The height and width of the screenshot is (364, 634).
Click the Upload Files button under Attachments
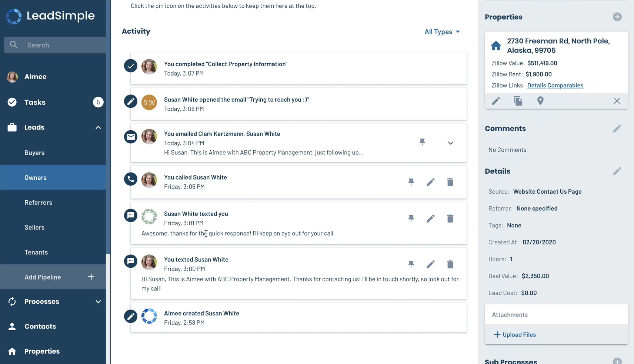click(x=515, y=334)
